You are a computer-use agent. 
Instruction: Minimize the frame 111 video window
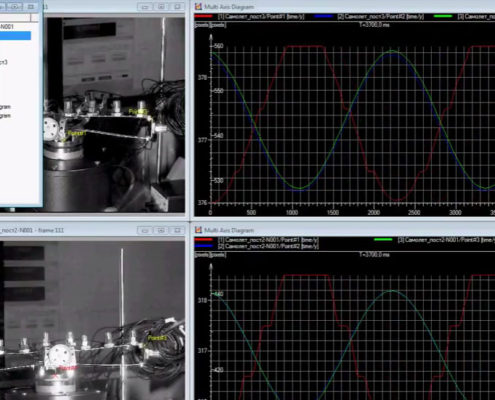(x=145, y=230)
